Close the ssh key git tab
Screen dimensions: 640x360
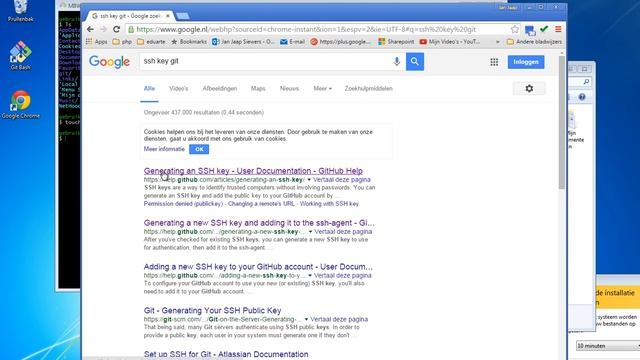(168, 16)
